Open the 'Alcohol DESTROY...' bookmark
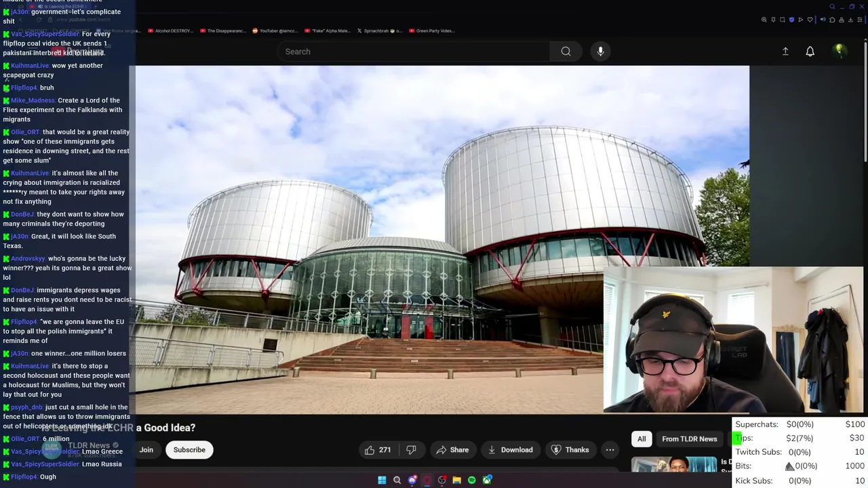This screenshot has width=868, height=488. 170,30
